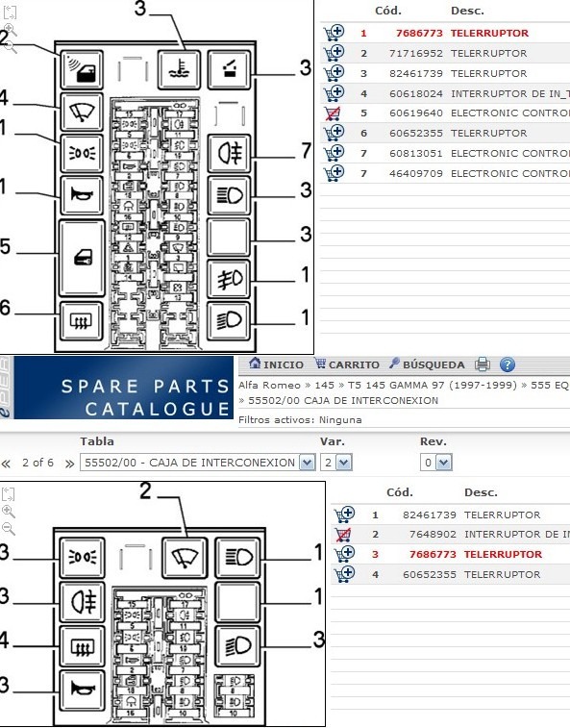Add lower-list row 4 part 60652355 to cart
570x728 pixels.
344,574
